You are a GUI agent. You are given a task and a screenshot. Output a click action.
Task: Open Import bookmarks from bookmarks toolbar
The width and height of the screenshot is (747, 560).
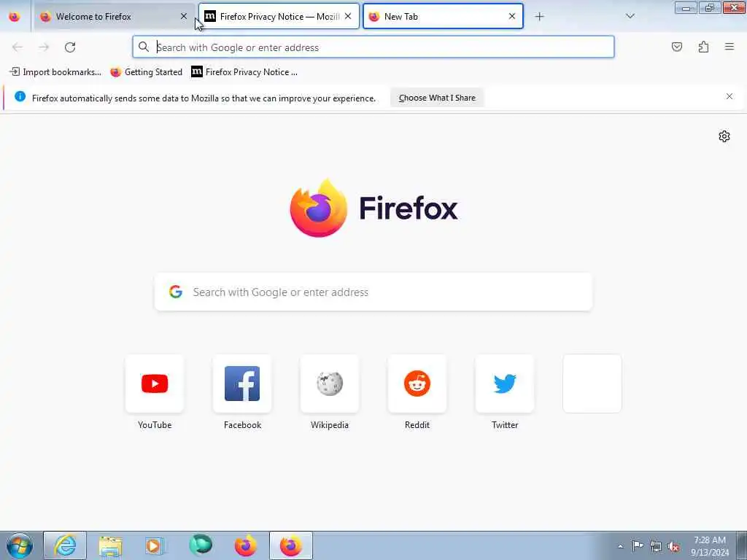(55, 72)
